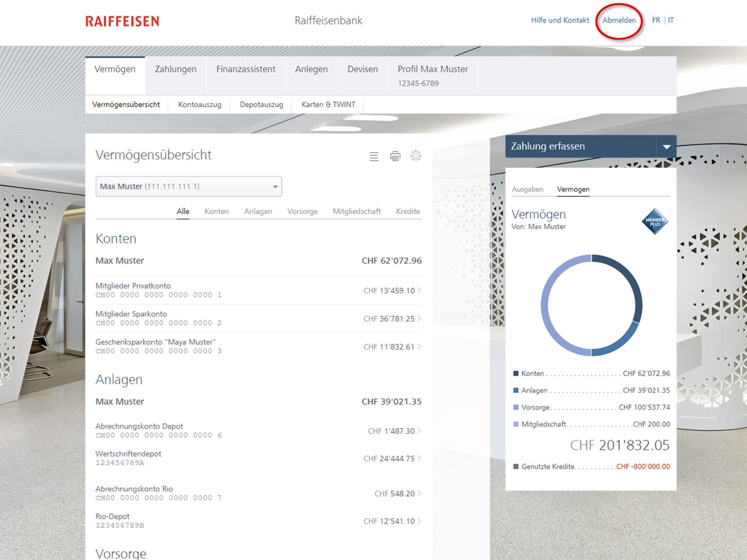
Task: Click Konten dark blue legend swatch
Action: [x=516, y=373]
